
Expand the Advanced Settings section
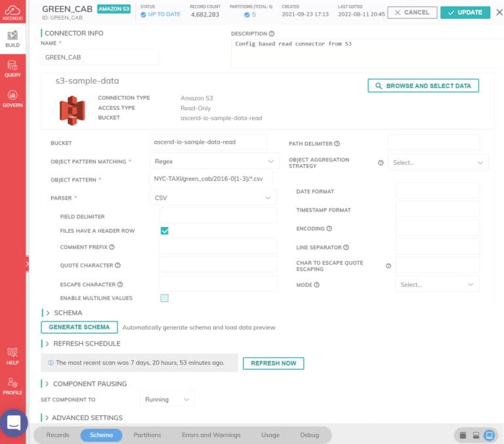coord(47,418)
